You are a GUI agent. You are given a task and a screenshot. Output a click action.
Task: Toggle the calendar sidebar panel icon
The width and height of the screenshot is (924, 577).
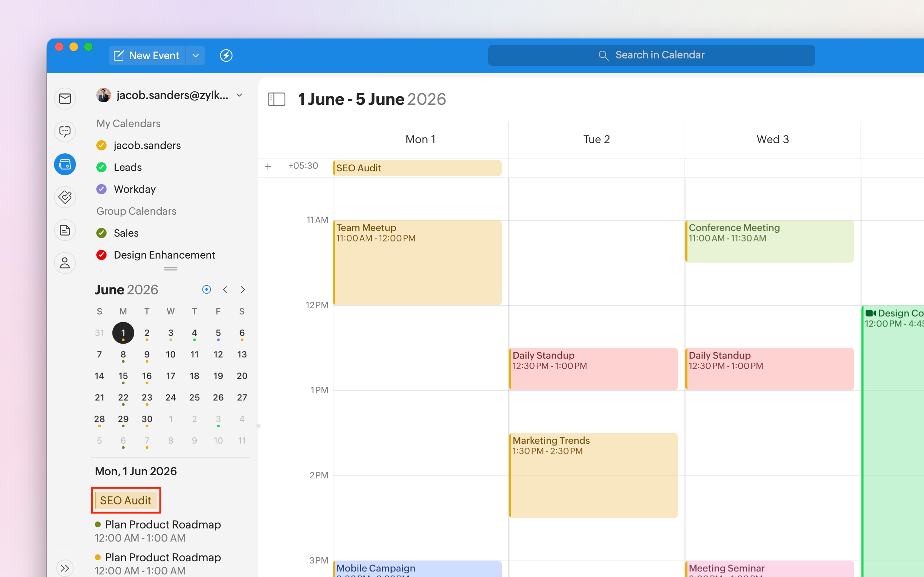tap(277, 99)
